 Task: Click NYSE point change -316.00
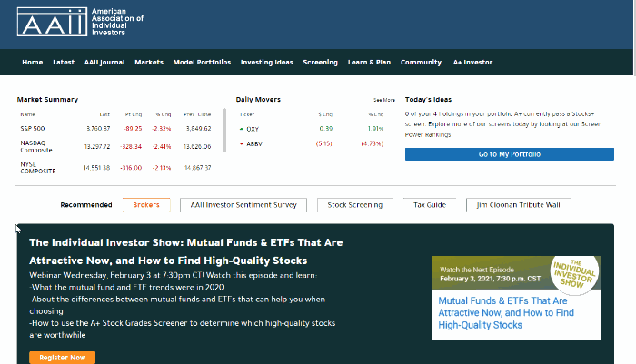click(x=131, y=168)
